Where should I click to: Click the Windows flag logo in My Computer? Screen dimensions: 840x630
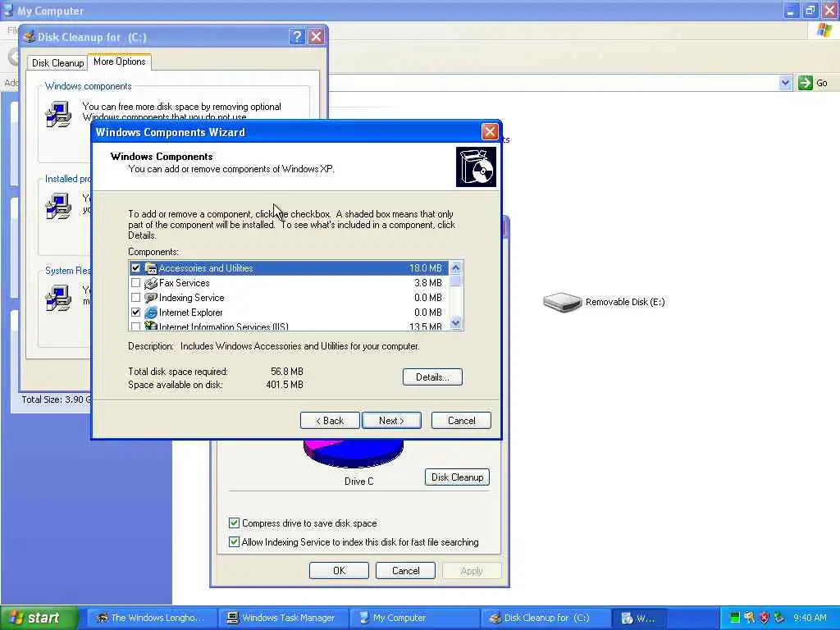(x=824, y=30)
